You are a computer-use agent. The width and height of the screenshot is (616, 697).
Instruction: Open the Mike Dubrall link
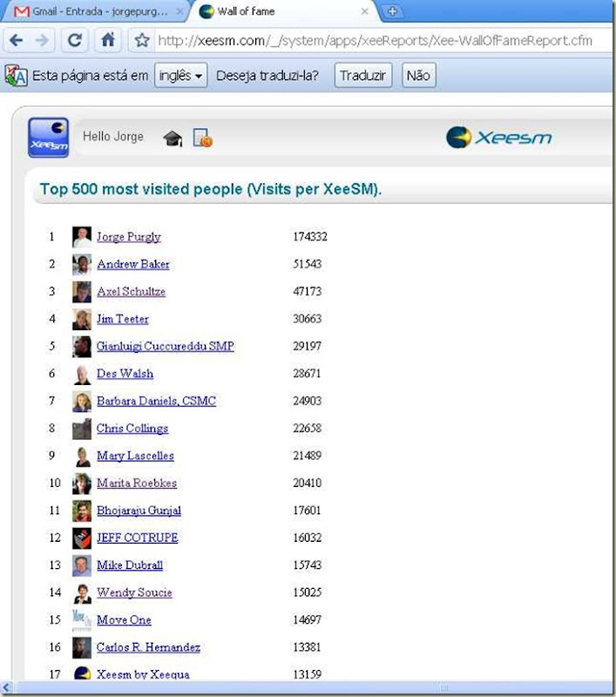130,565
